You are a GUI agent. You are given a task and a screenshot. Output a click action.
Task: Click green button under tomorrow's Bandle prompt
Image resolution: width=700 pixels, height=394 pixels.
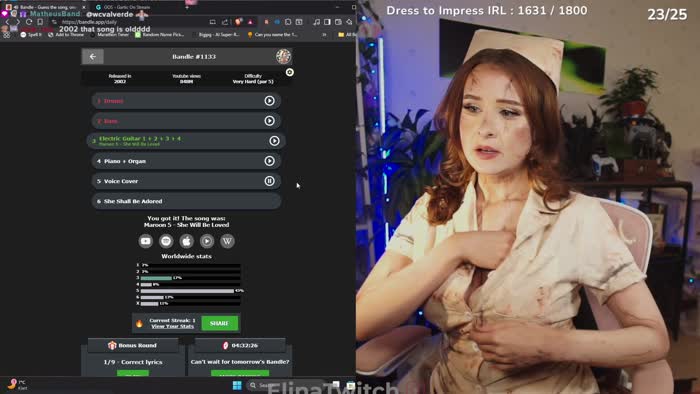coord(240,373)
